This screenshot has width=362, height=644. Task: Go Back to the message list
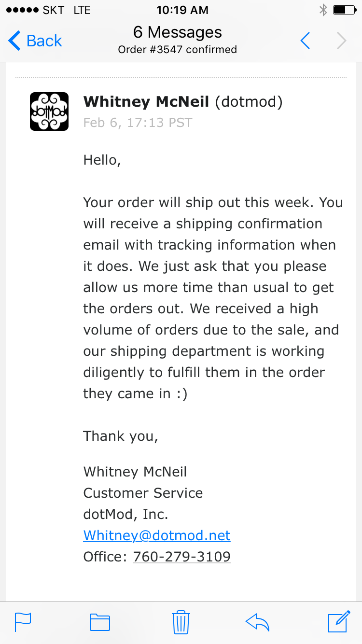coord(35,41)
